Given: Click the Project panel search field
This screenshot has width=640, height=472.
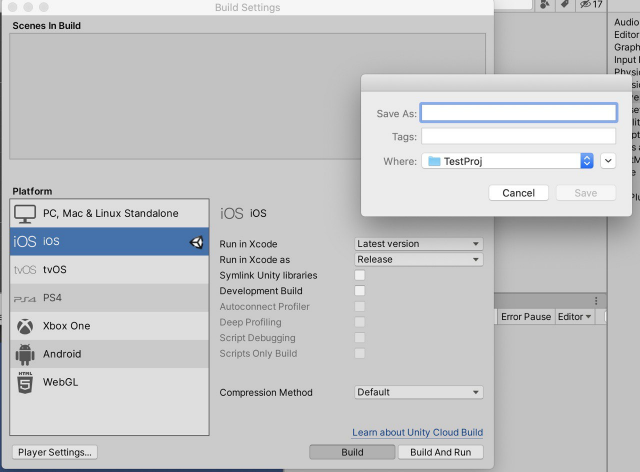Looking at the screenshot, I should [513, 4].
